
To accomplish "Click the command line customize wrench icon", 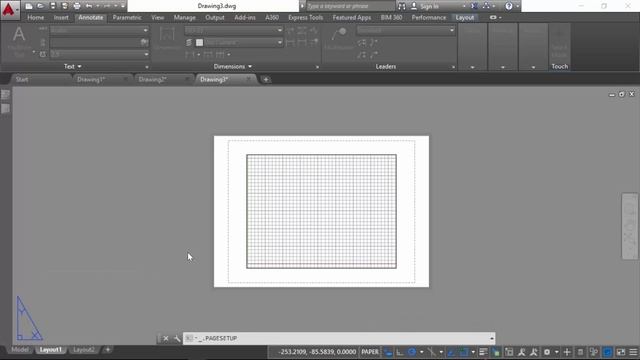I will (177, 338).
